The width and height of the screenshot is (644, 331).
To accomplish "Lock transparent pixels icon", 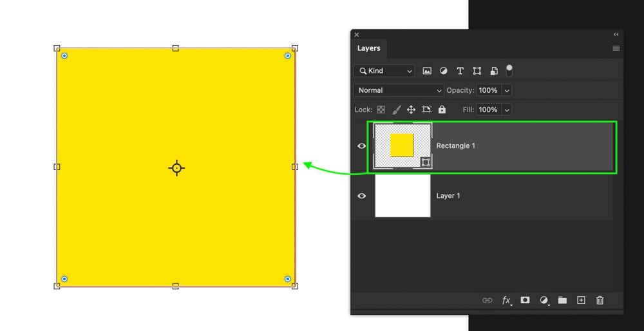I will tap(381, 109).
